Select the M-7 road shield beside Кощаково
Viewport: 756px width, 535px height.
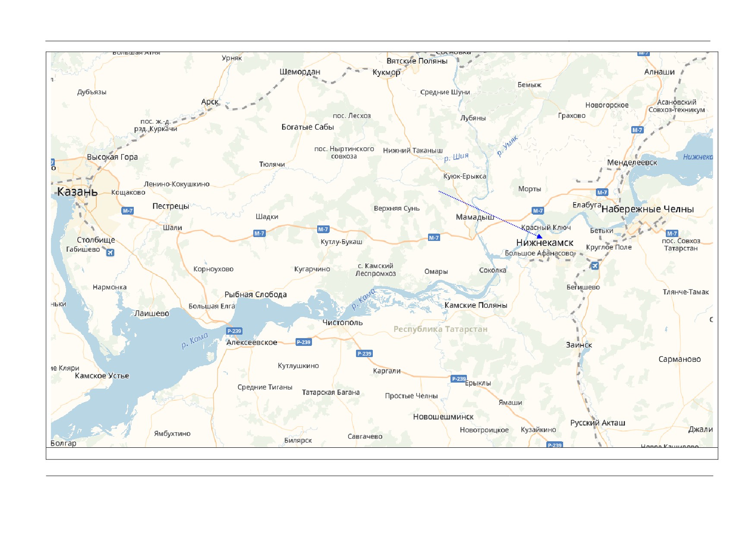[x=128, y=211]
